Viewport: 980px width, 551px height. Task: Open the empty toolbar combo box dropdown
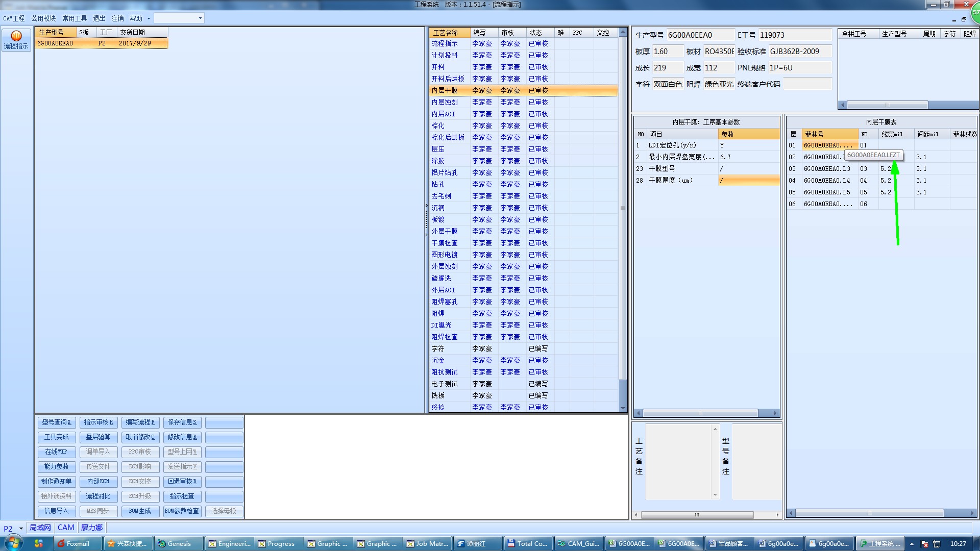pyautogui.click(x=200, y=18)
